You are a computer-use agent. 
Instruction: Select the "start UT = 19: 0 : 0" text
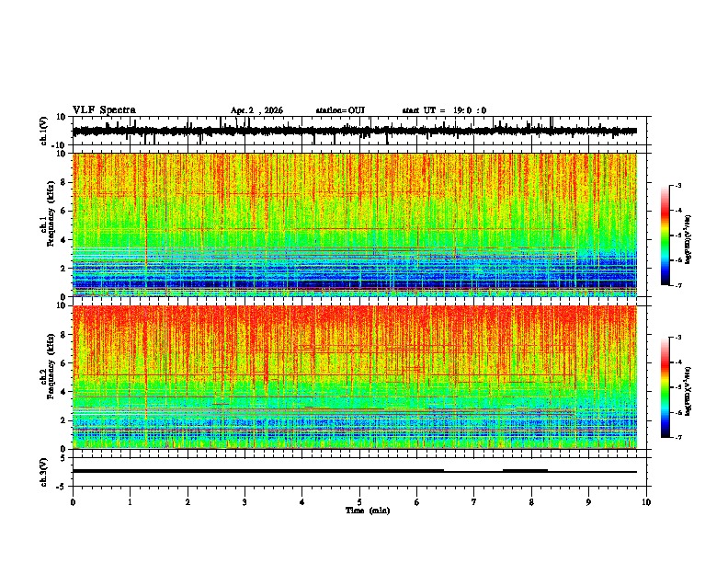click(444, 110)
